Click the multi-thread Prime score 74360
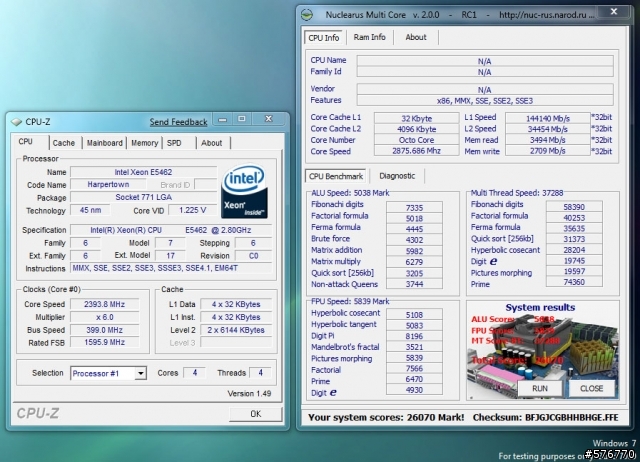Viewport: 640px width, 462px height. coord(574,282)
